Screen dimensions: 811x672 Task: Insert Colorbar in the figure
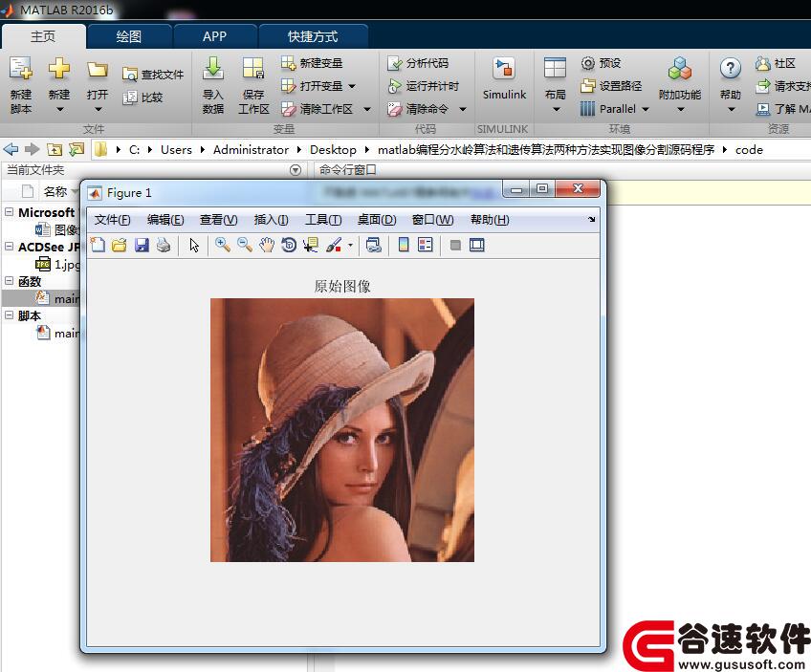pos(404,245)
